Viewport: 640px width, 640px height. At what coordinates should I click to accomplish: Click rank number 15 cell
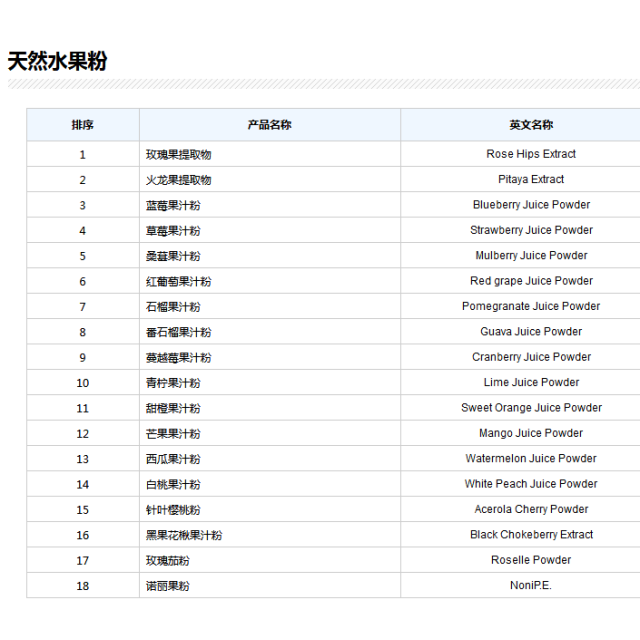click(x=83, y=510)
